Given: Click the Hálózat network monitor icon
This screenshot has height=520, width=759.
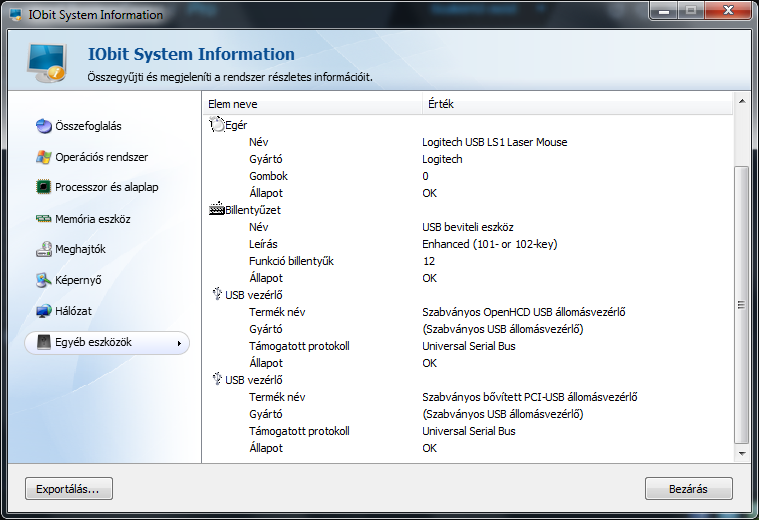Looking at the screenshot, I should click(x=44, y=311).
